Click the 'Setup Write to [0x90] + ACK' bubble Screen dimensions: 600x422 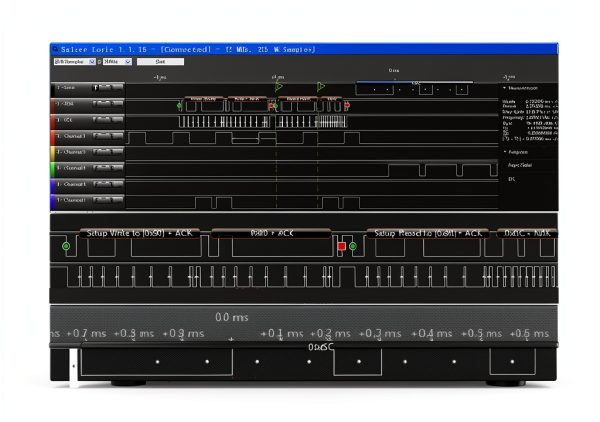pos(139,233)
